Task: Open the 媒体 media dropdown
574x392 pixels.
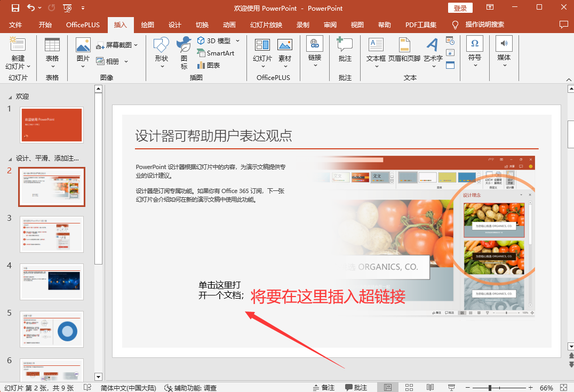Action: click(504, 52)
